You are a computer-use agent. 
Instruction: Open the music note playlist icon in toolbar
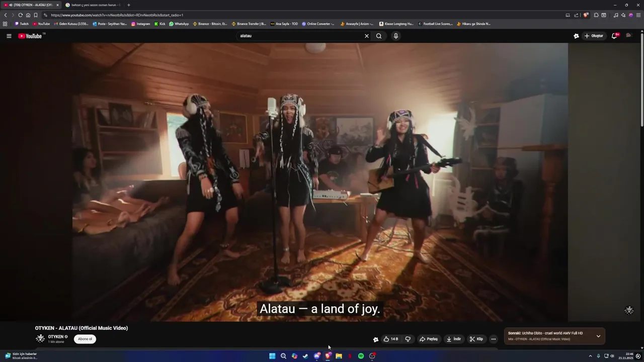pyautogui.click(x=616, y=15)
